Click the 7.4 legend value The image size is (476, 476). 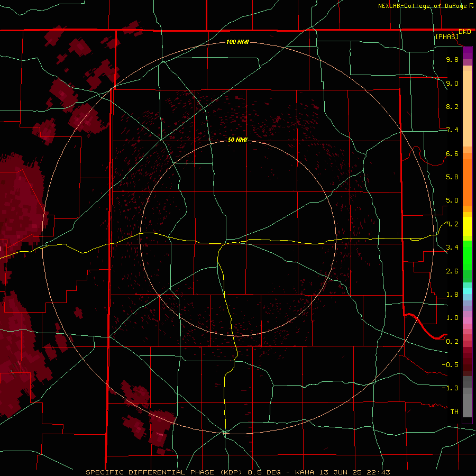pos(452,130)
